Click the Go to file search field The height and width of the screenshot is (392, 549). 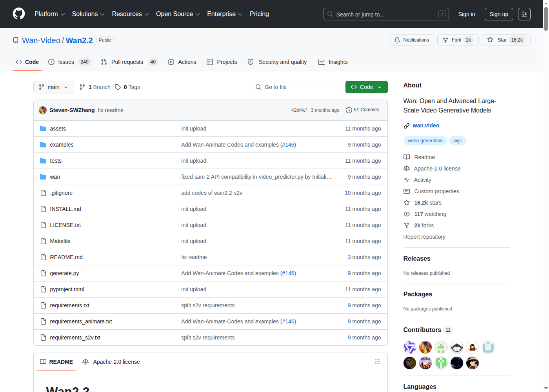297,87
